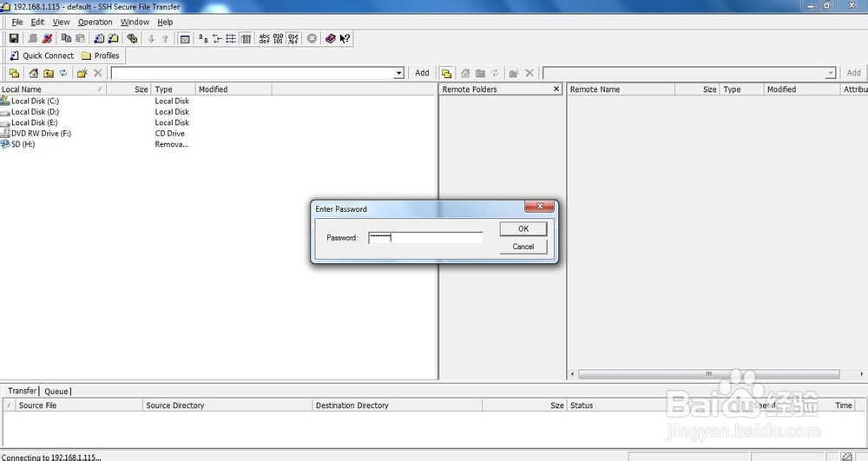Click the Copy toolbar icon
Image resolution: width=868 pixels, height=461 pixels.
[66, 38]
